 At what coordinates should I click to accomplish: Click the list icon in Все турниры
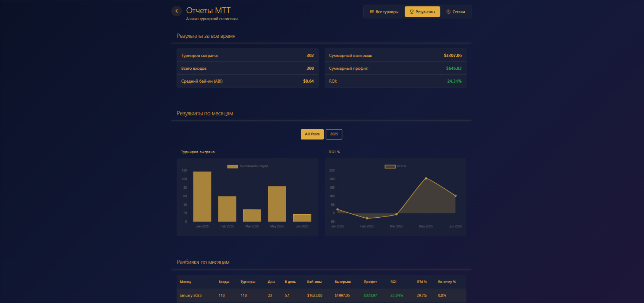click(372, 12)
